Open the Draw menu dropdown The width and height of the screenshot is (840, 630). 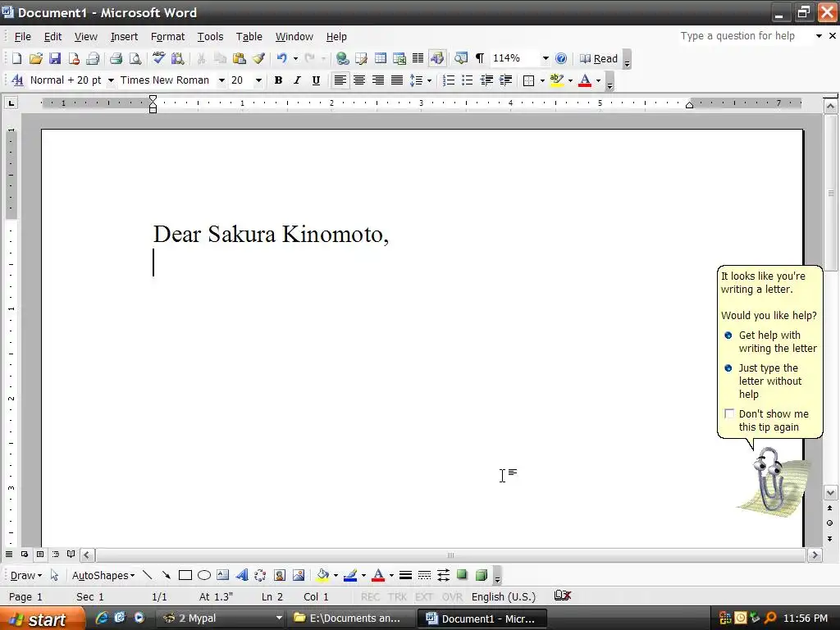(25, 575)
